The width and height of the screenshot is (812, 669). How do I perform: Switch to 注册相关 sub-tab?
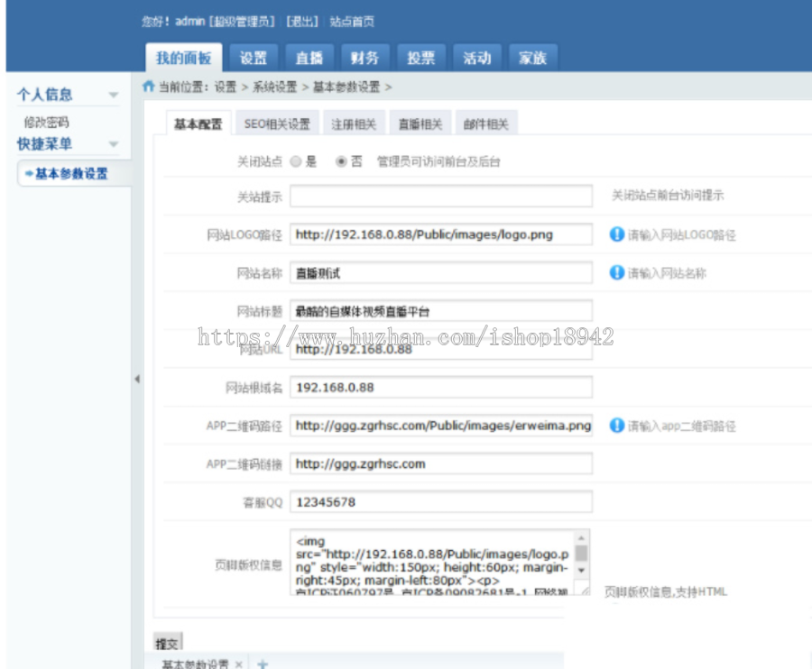coord(354,124)
